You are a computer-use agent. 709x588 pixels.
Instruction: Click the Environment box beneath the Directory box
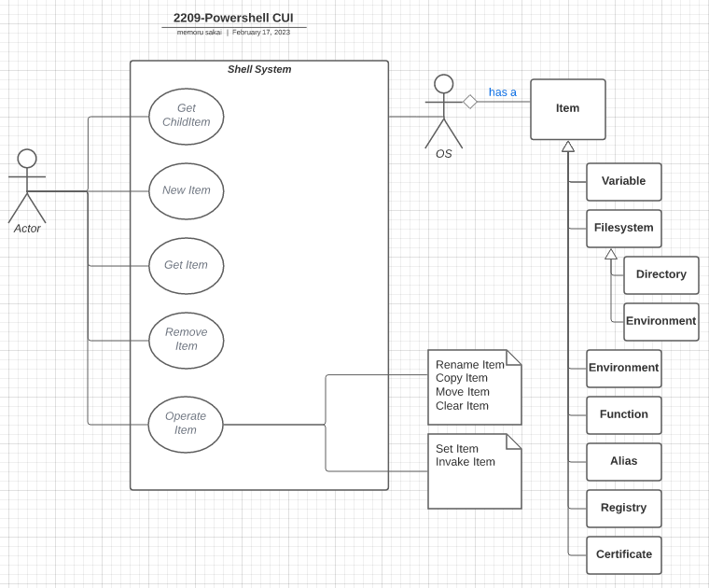(x=661, y=322)
